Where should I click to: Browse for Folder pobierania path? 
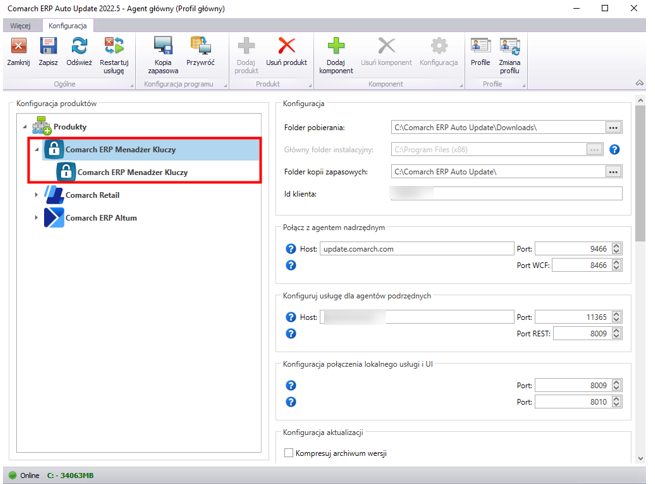coord(613,127)
